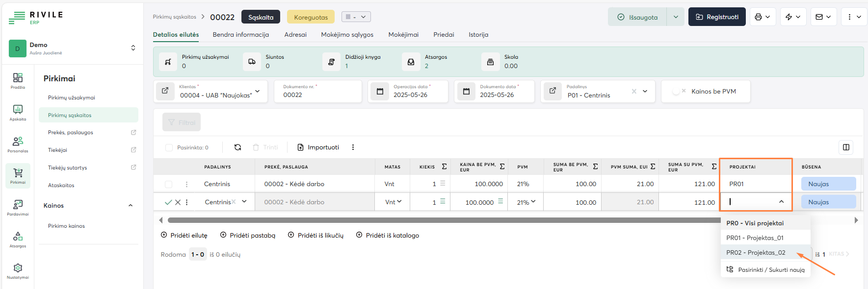
Task: Expand the Klientas dropdown
Action: [258, 92]
